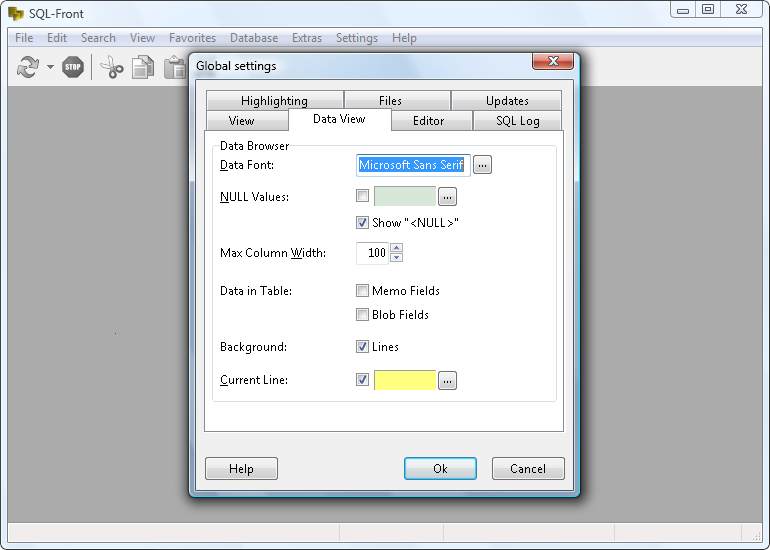The image size is (770, 550).
Task: Increase Max Column Width with up arrow
Action: (x=397, y=248)
